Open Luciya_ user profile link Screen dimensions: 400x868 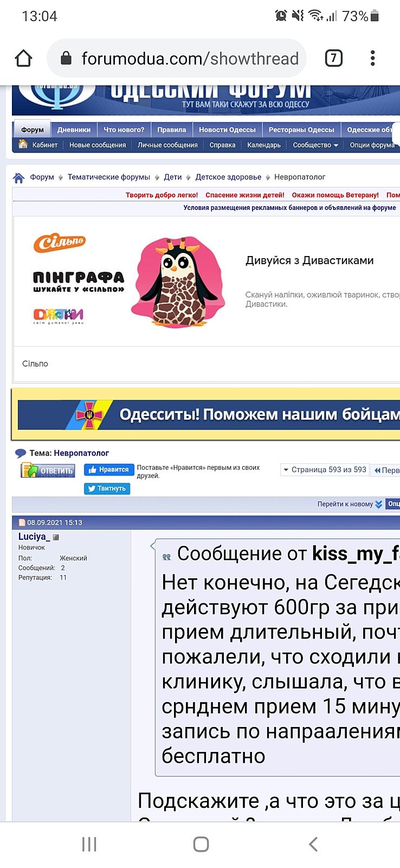tap(34, 537)
